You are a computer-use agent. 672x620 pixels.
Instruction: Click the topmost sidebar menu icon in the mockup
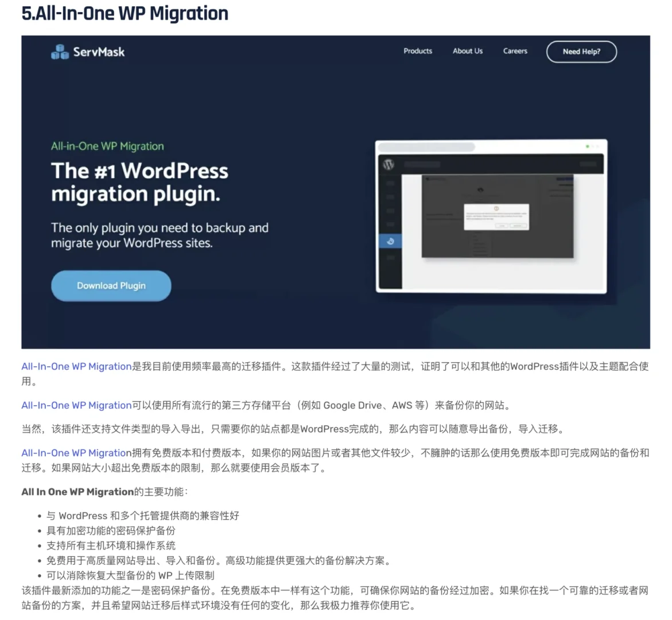point(390,183)
